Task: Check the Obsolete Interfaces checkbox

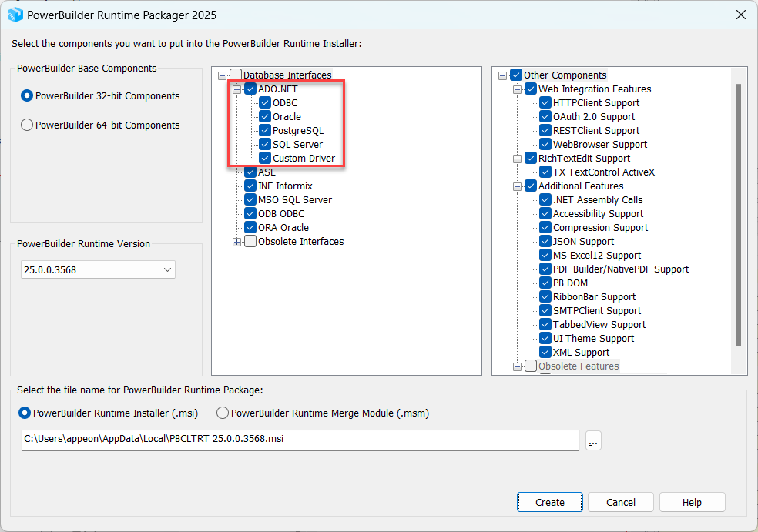Action: (250, 242)
